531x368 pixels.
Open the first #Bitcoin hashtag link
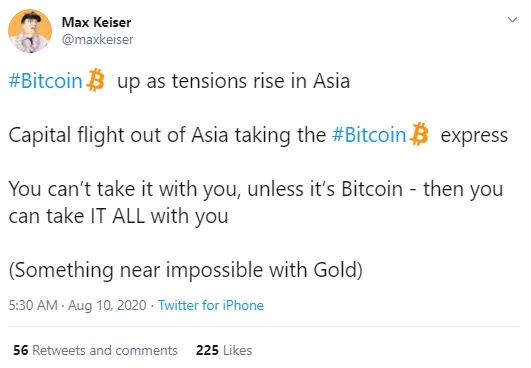click(x=45, y=81)
